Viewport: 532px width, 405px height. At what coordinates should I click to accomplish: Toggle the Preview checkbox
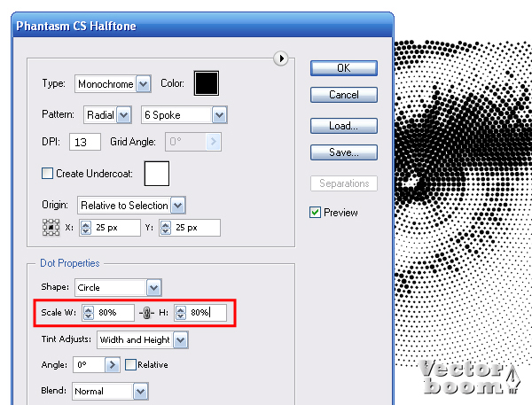pyautogui.click(x=315, y=213)
